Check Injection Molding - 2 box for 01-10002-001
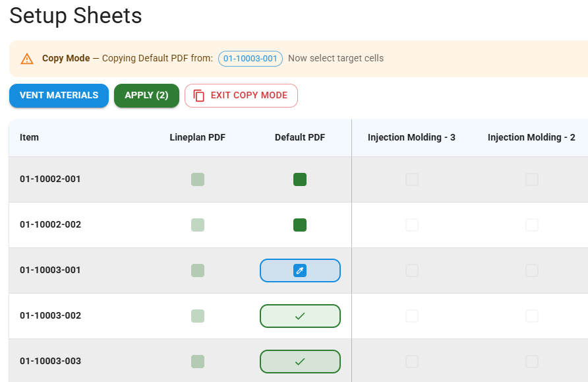This screenshot has width=588, height=382. click(532, 179)
